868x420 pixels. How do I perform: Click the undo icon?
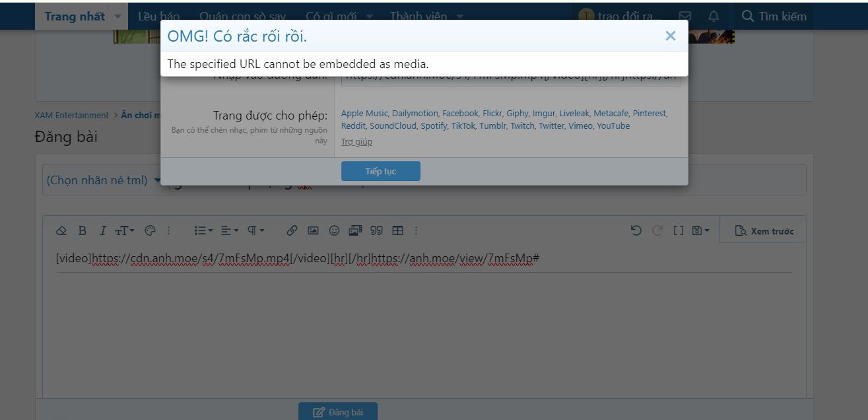click(636, 230)
